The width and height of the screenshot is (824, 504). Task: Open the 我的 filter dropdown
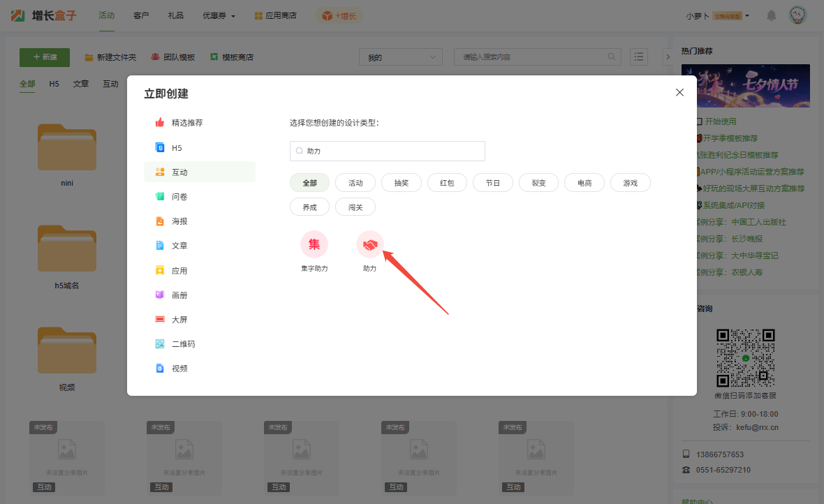[400, 57]
